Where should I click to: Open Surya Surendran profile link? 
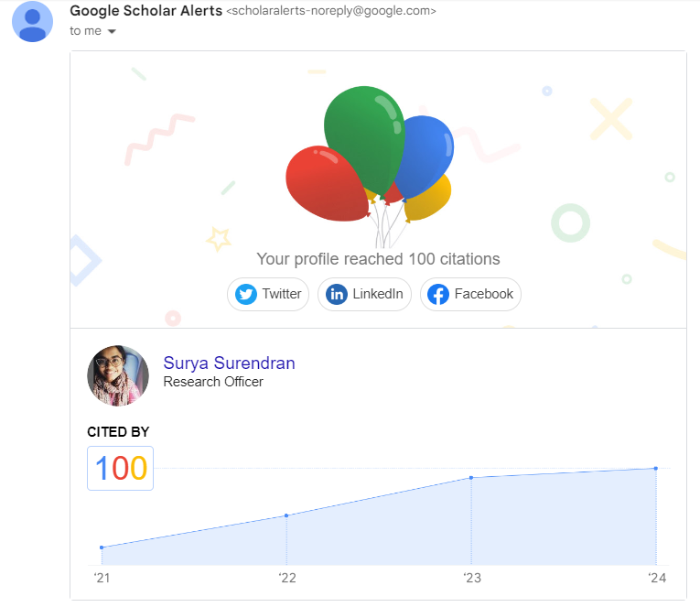coord(229,363)
